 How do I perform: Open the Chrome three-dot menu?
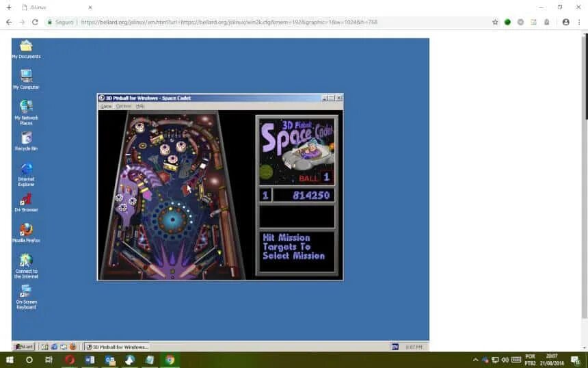tap(579, 22)
